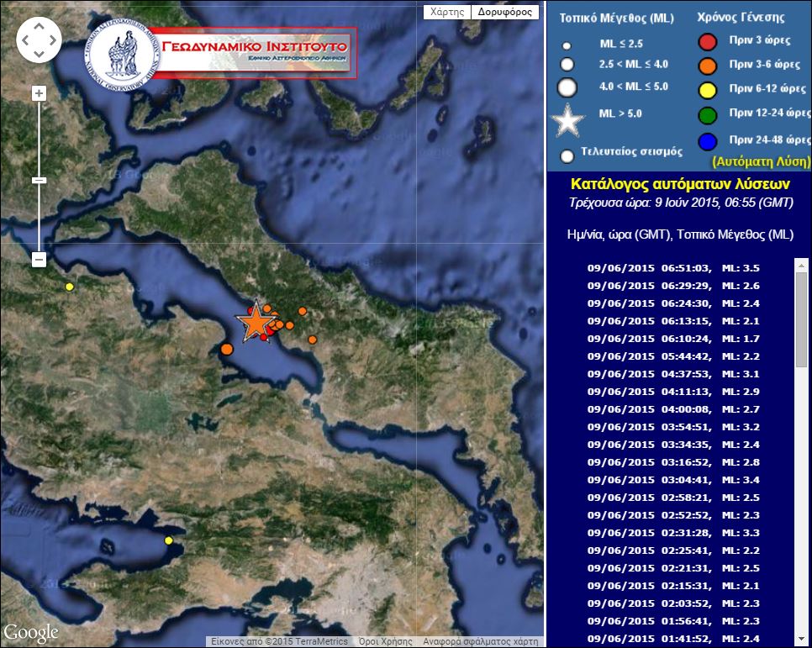Pan the map right with the arrow control
Viewport: 812px width, 648px height.
52,40
